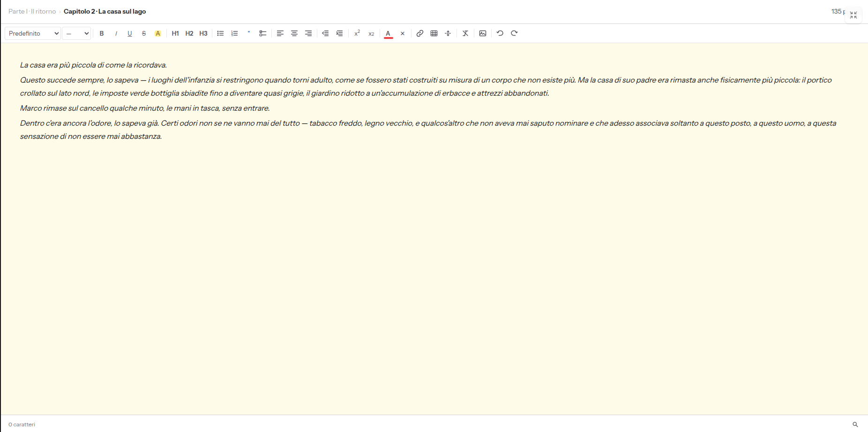
Task: Insert an image with the picture icon
Action: tap(483, 33)
